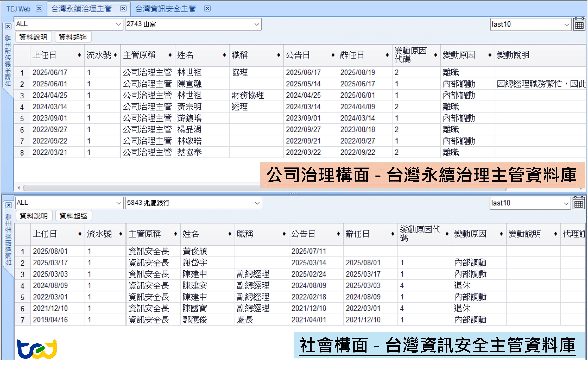The width and height of the screenshot is (588, 366).
Task: Collapse the bottom 台灣資訊安全主管 panel
Action: click(x=9, y=205)
